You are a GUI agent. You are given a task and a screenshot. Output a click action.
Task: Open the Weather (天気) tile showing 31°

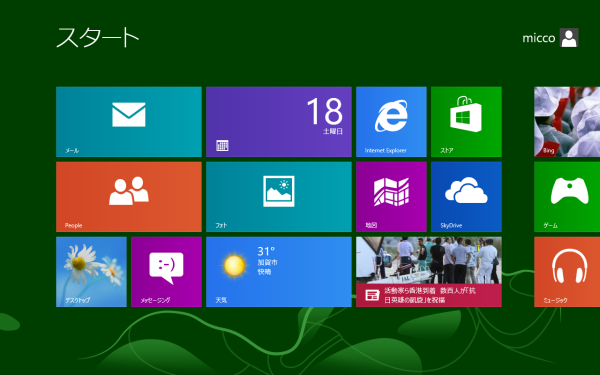coord(279,272)
